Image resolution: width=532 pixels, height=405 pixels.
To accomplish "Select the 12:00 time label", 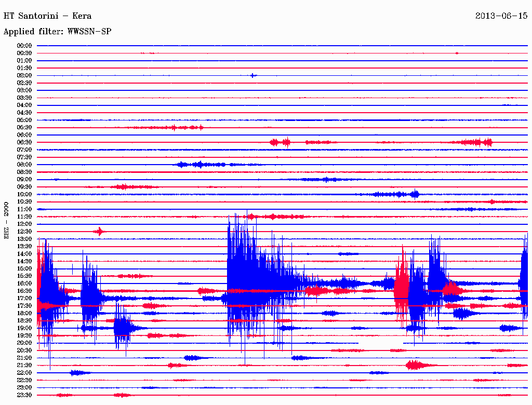I will point(24,224).
